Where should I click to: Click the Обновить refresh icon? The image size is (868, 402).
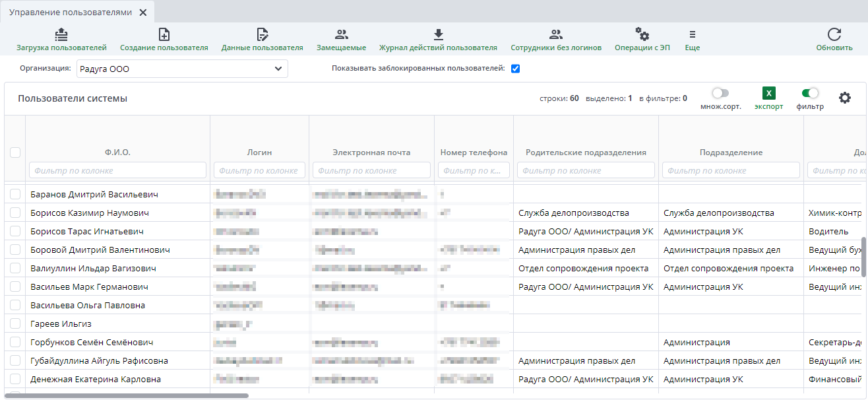(834, 35)
